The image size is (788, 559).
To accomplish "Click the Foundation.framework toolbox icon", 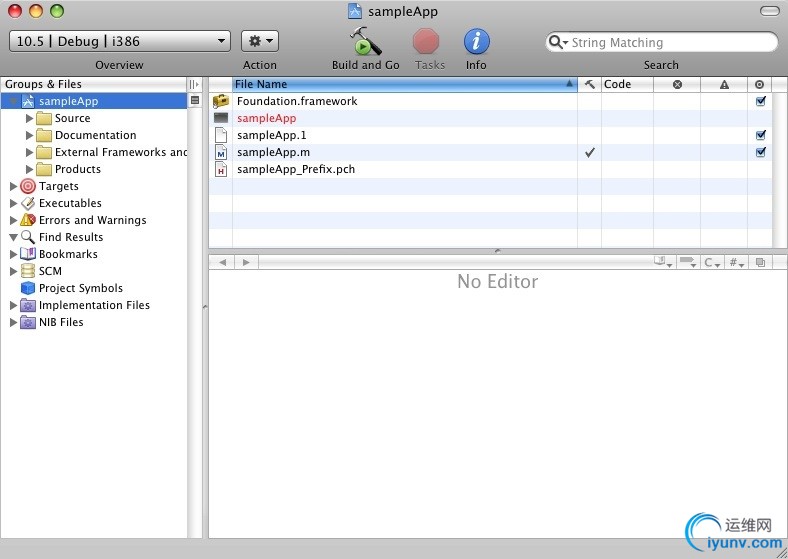I will coord(221,101).
